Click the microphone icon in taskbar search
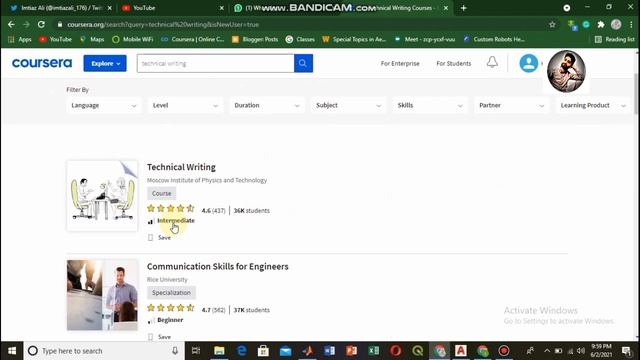This screenshot has width=640, height=360. (175, 351)
